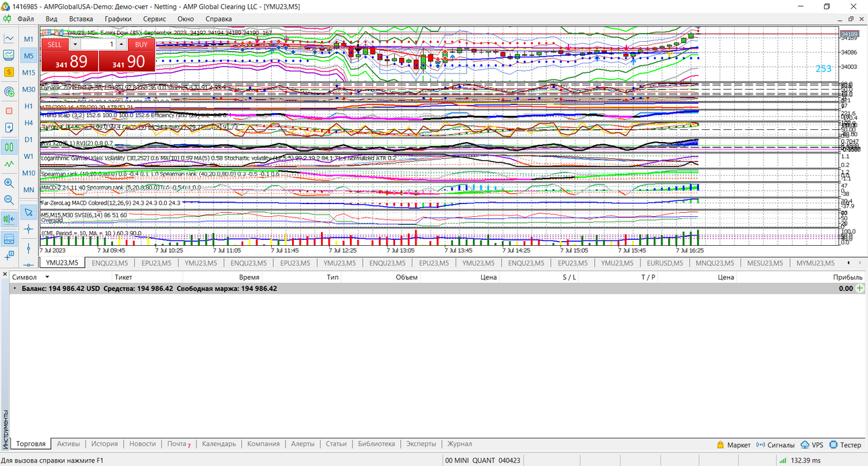This screenshot has width=868, height=466.
Task: Open the История toolbox tab
Action: pos(104,444)
